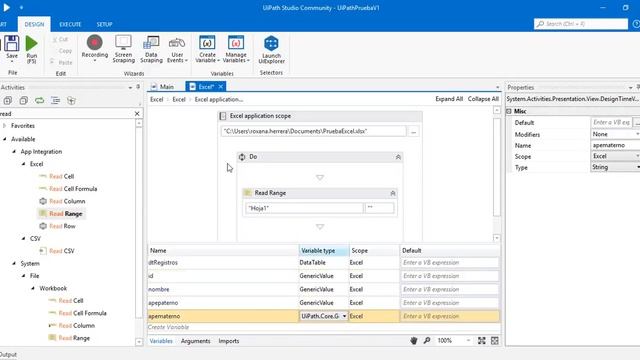
Task: Start the Recording wizard
Action: click(x=95, y=48)
